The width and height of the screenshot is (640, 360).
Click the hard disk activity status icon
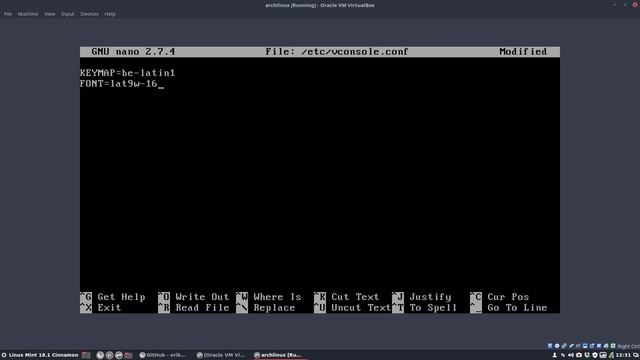coord(550,346)
